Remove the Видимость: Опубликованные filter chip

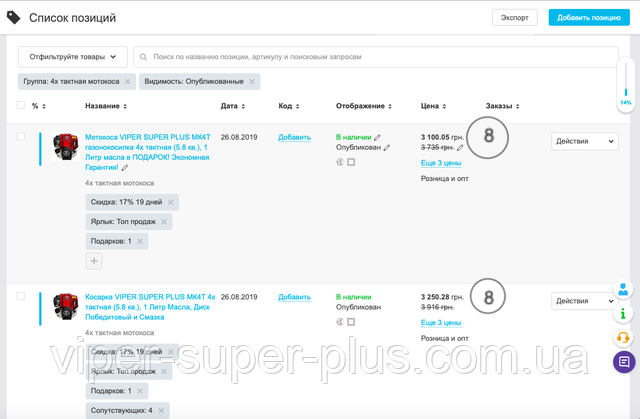click(252, 82)
